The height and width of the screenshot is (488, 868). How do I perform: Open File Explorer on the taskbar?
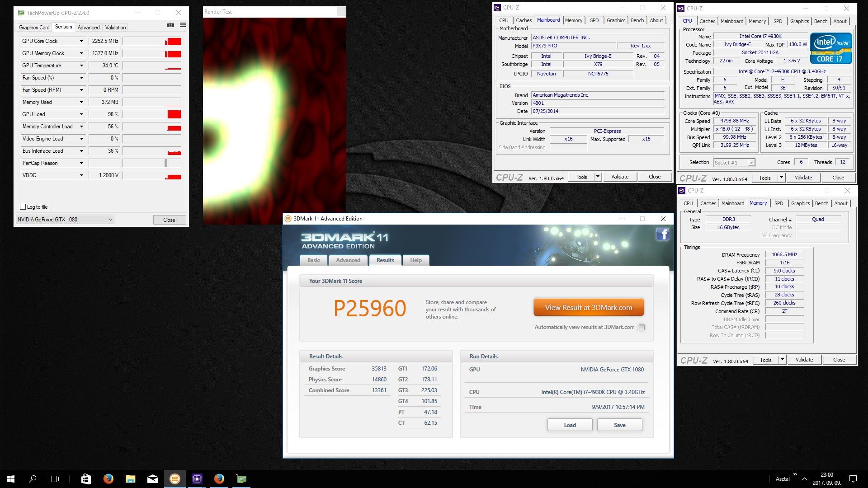click(x=131, y=479)
